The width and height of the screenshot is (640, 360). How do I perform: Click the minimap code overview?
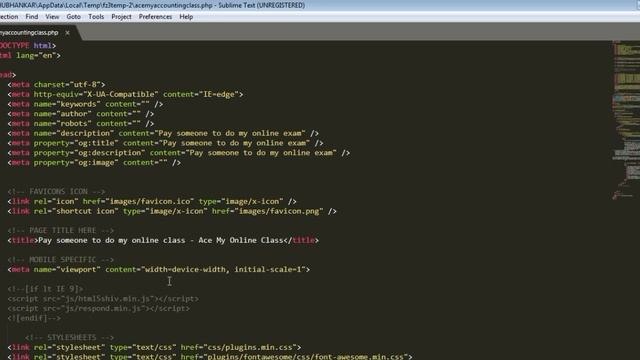[626, 120]
